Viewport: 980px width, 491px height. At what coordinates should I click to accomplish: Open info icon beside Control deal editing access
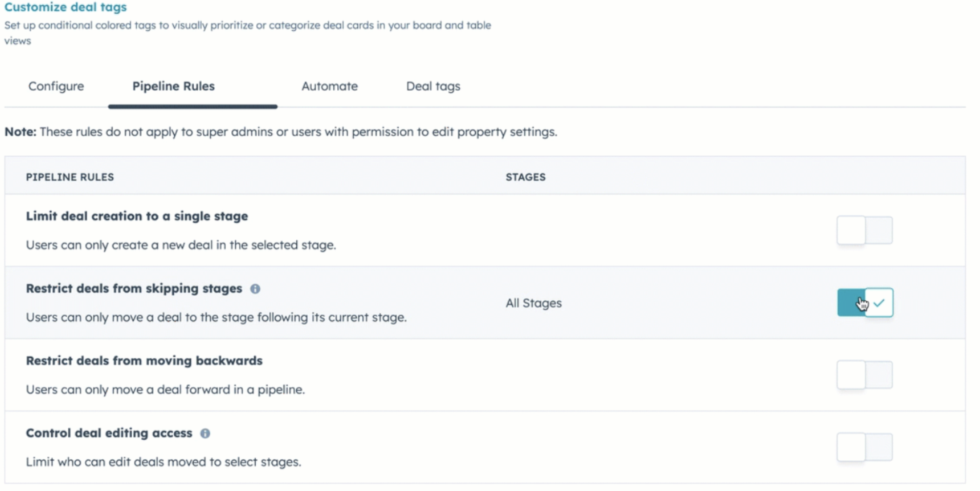[x=205, y=433]
